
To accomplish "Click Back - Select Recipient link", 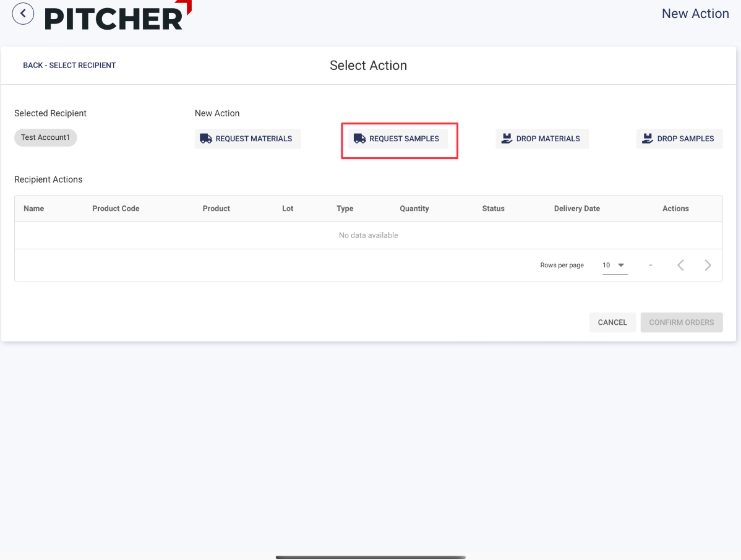I will pos(69,66).
